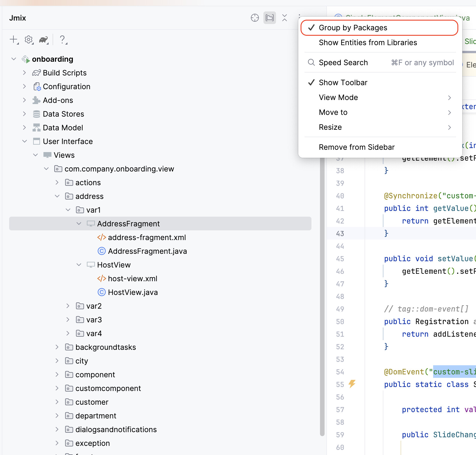Click the address-fragment.xml XML tag icon
Image resolution: width=476 pixels, height=455 pixels.
[102, 238]
